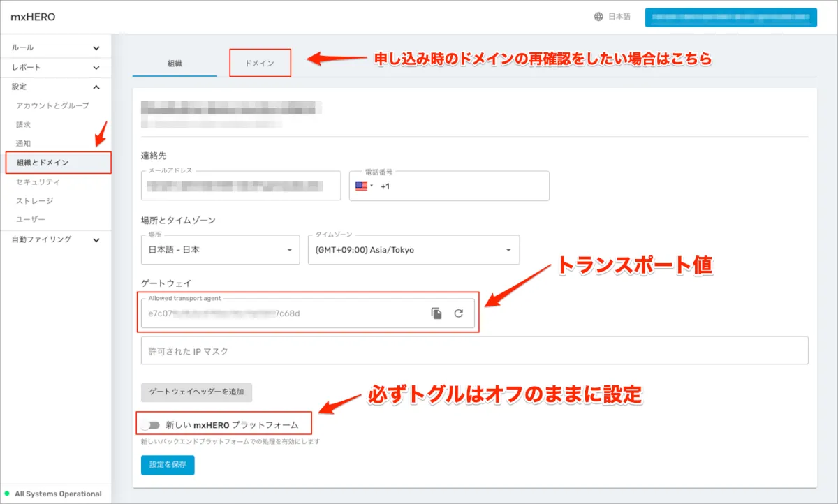Click the 許可された IP マスク field
Viewport: 838px width, 504px height.
474,350
